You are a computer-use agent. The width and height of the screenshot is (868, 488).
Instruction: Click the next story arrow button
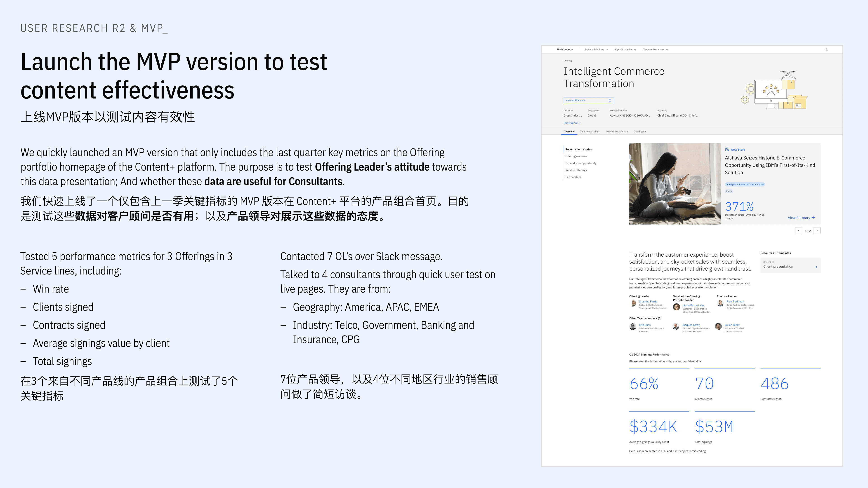tap(817, 231)
